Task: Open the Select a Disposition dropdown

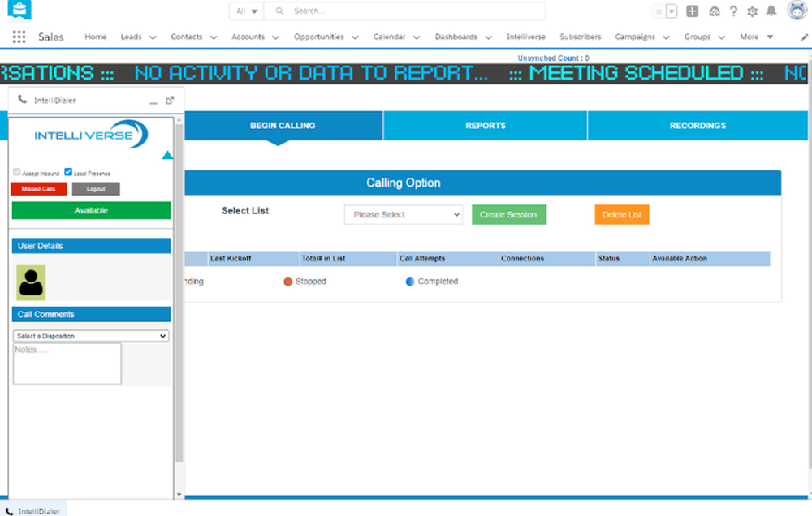Action: click(91, 336)
